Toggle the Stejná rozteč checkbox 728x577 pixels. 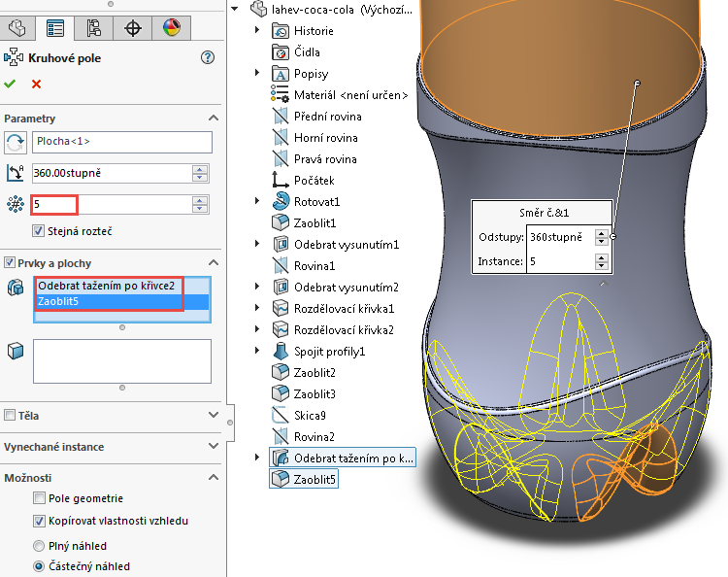coord(39,231)
